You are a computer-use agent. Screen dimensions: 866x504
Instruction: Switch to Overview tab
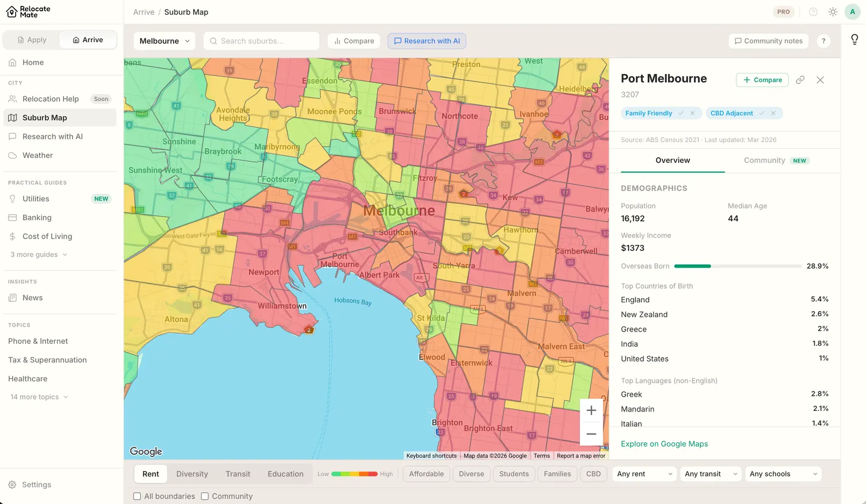673,161
